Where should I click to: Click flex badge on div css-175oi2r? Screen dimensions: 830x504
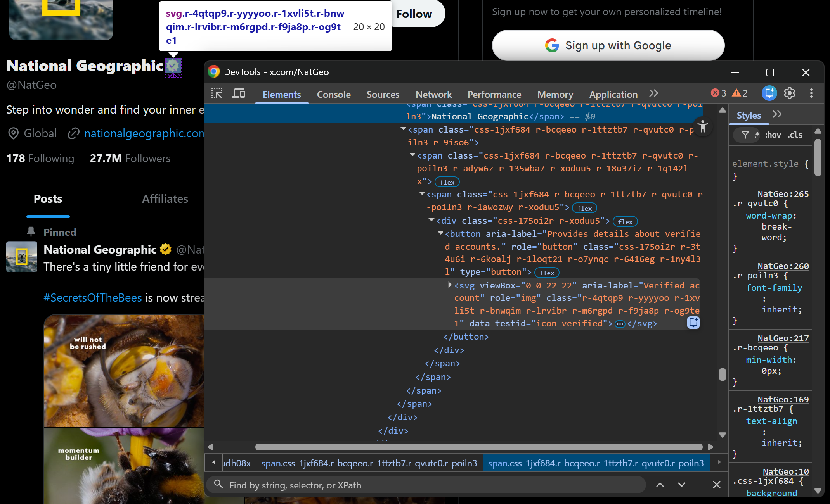(x=625, y=222)
